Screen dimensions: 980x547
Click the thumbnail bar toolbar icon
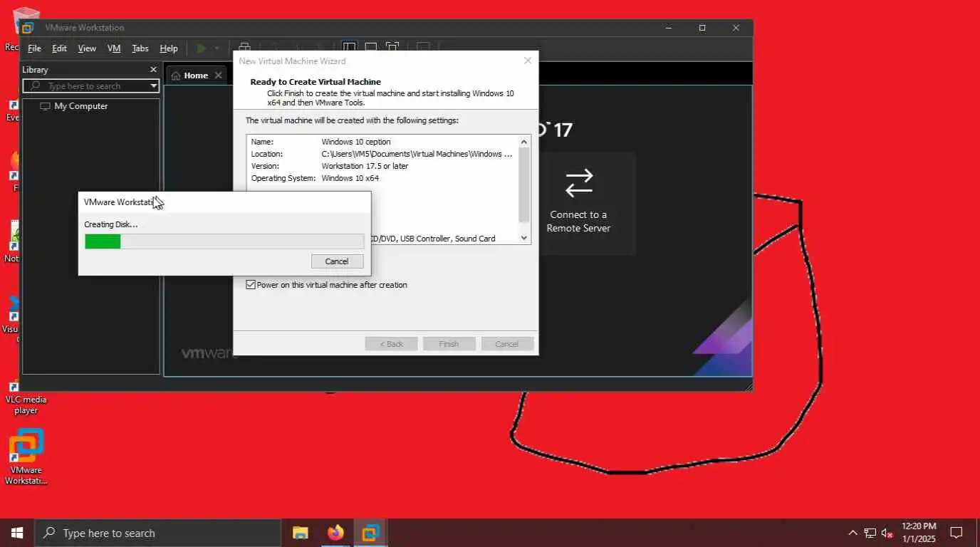click(371, 48)
